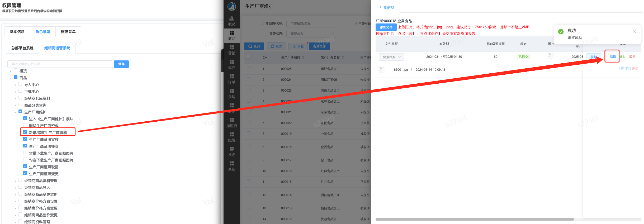
Task: Click the 查询 search button
Action: point(254,46)
